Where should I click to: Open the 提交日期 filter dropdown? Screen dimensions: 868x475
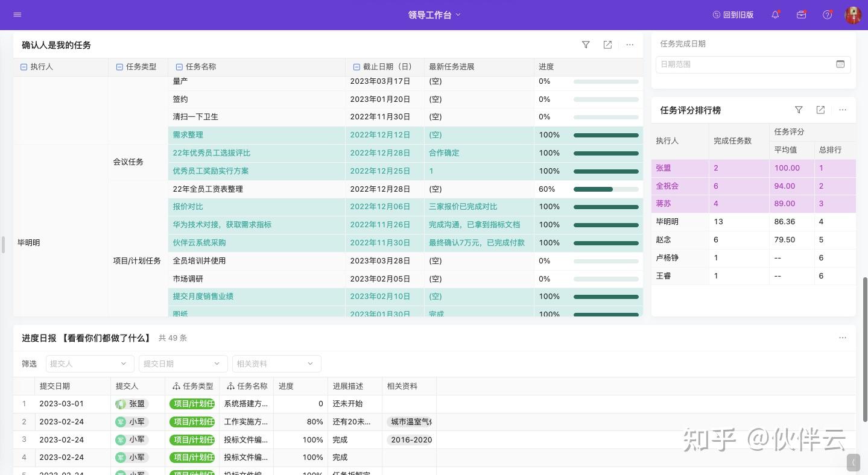(183, 363)
